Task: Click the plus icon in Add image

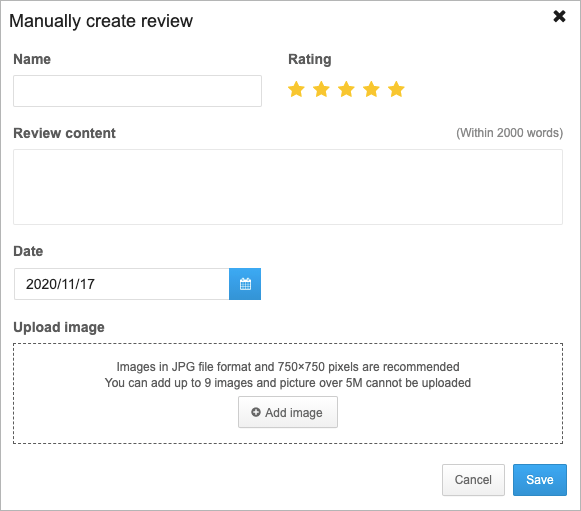Action: click(256, 412)
